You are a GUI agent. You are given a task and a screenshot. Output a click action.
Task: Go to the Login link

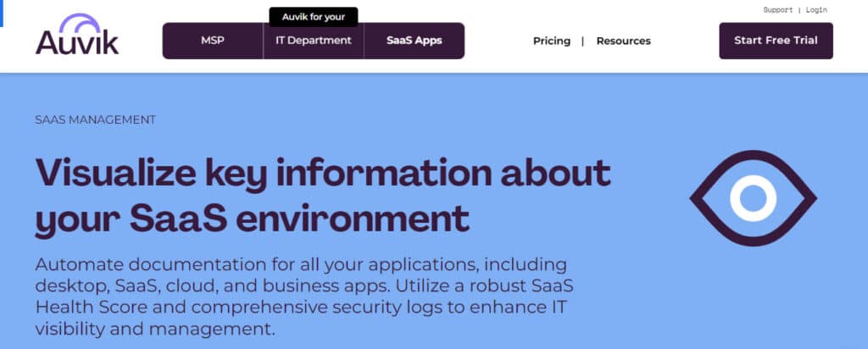pos(816,10)
